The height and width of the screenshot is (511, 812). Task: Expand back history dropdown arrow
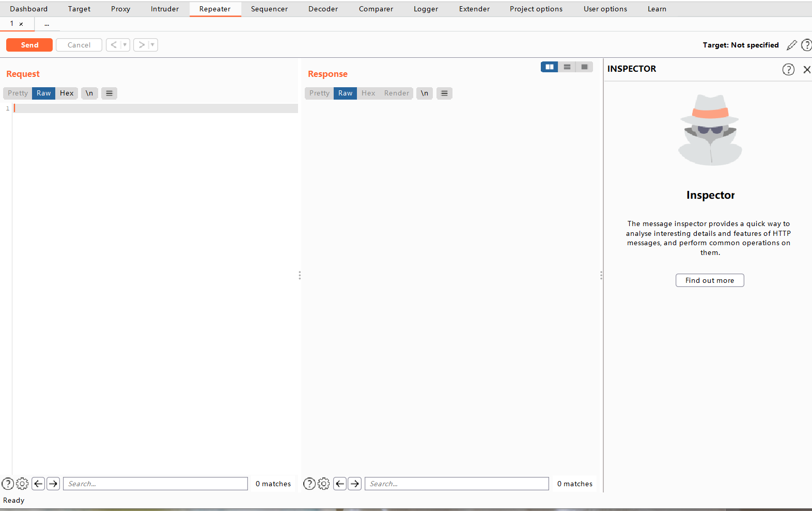tap(125, 45)
